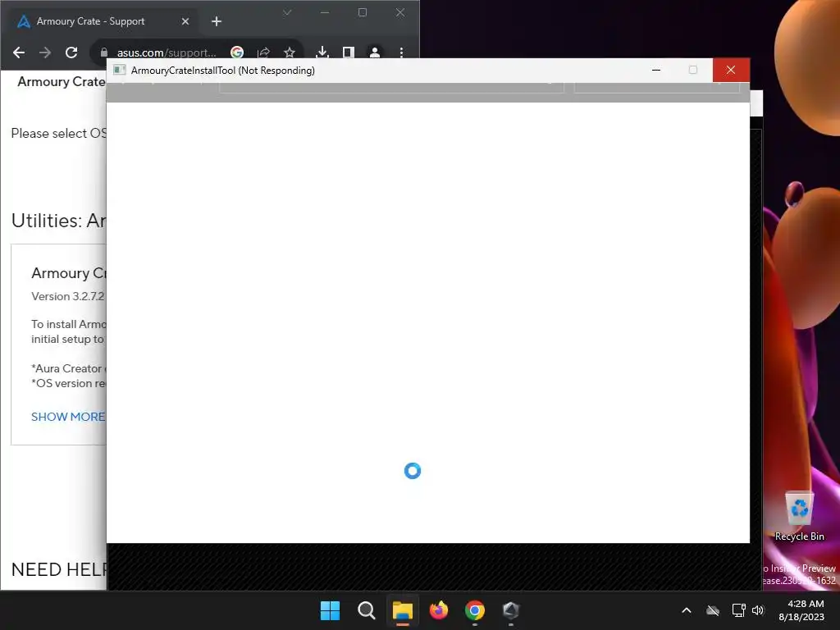Open Chrome profile avatar
The image size is (840, 630).
point(374,52)
